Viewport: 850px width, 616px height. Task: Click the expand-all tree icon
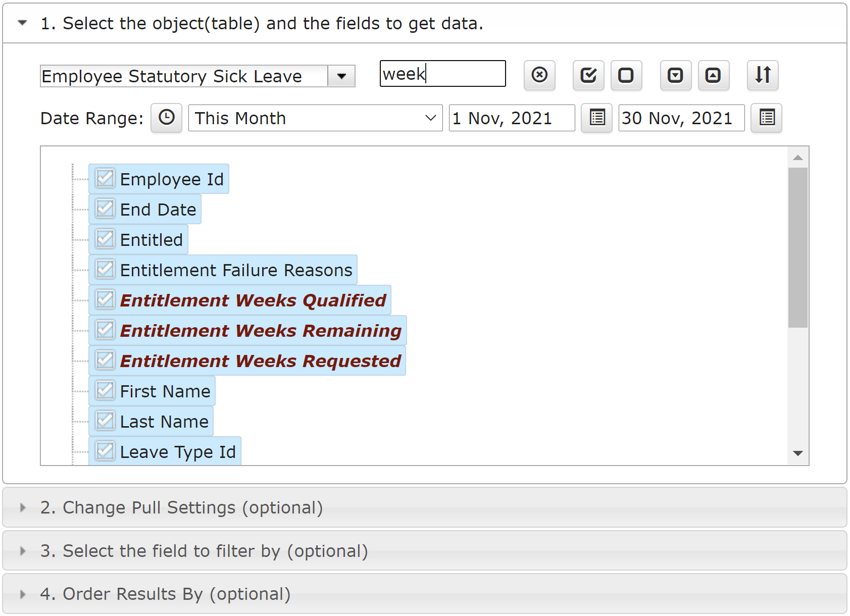pos(676,75)
